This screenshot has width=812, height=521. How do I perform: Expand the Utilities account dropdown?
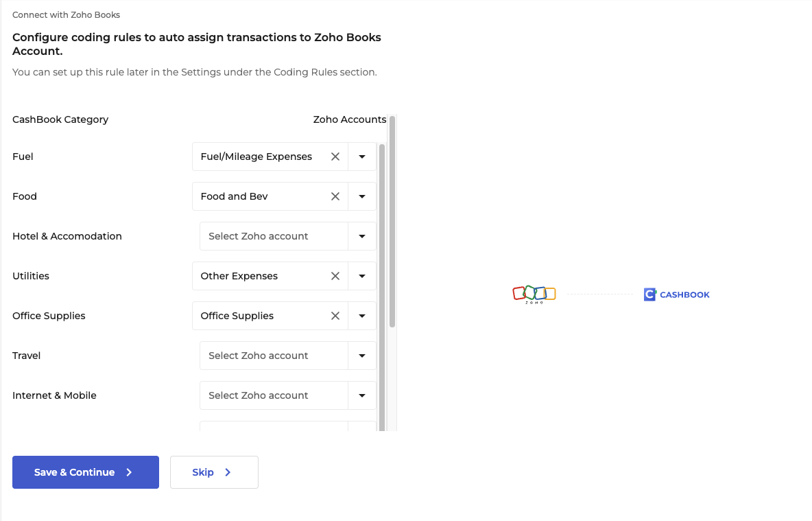[x=362, y=276]
